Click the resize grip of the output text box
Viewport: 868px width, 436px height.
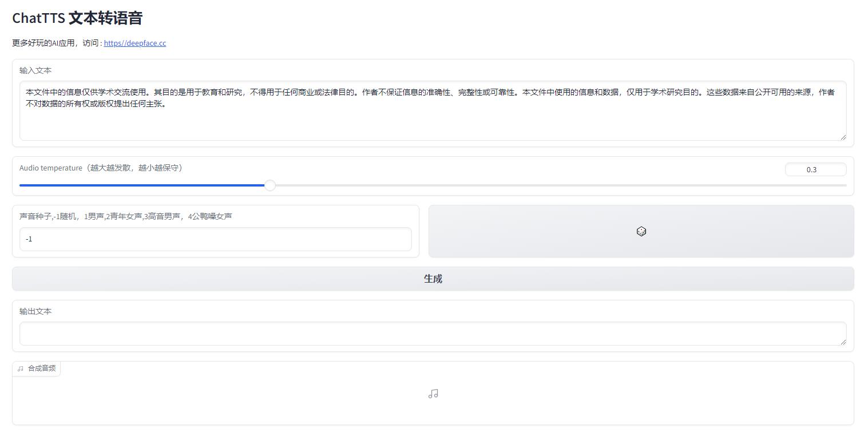[843, 342]
